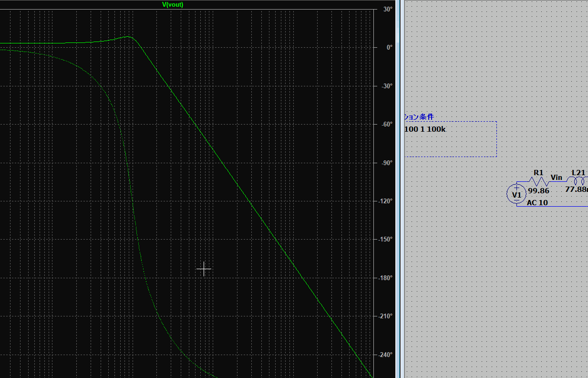
Task: Select the V1 voltage source symbol
Action: point(516,194)
